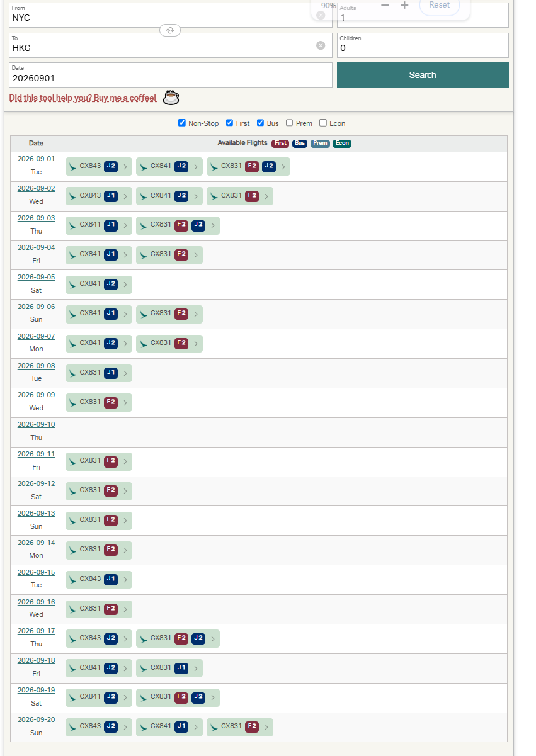Viewport: 536px width, 756px height.
Task: Click the Cathay logo on CX841 for 2026-09-05
Action: coord(73,284)
